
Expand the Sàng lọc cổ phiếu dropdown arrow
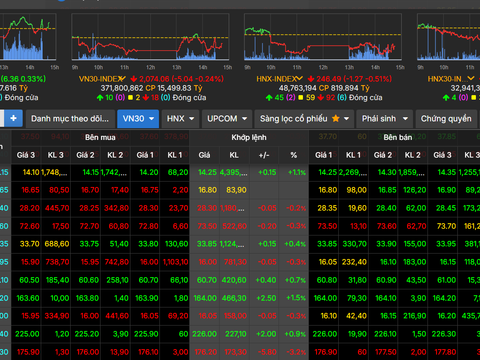[x=347, y=119]
